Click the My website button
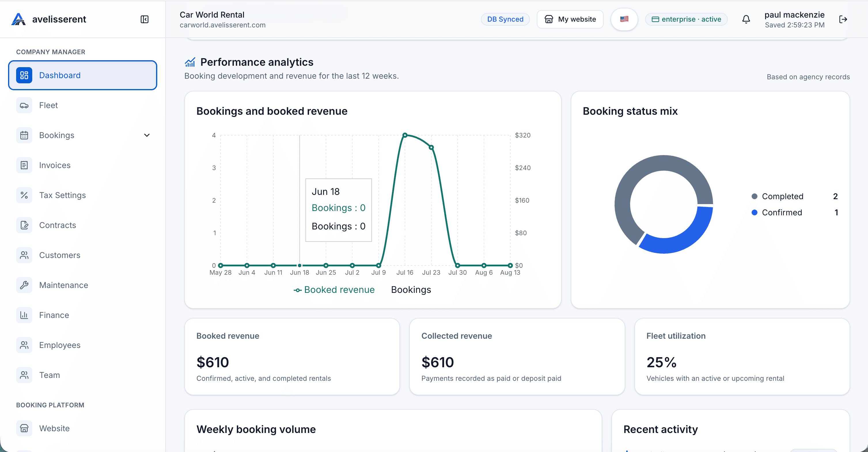The width and height of the screenshot is (868, 452). click(x=570, y=19)
